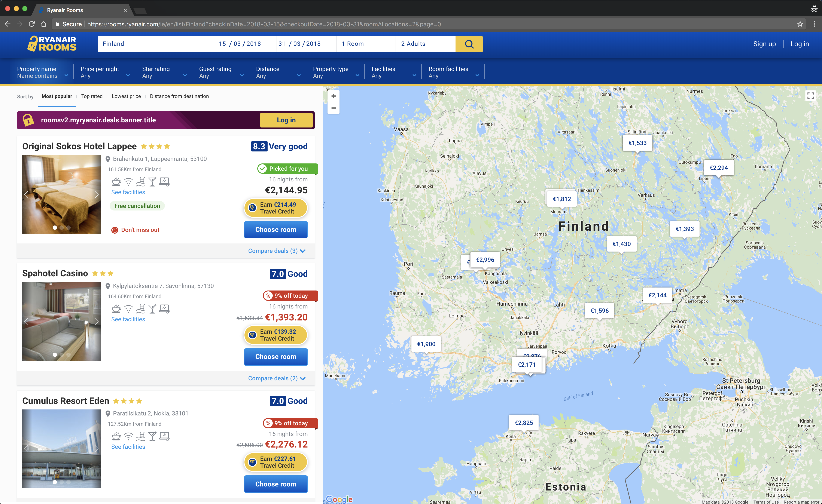The image size is (822, 504).
Task: See facilities for Spahotel Casino
Action: (x=128, y=319)
